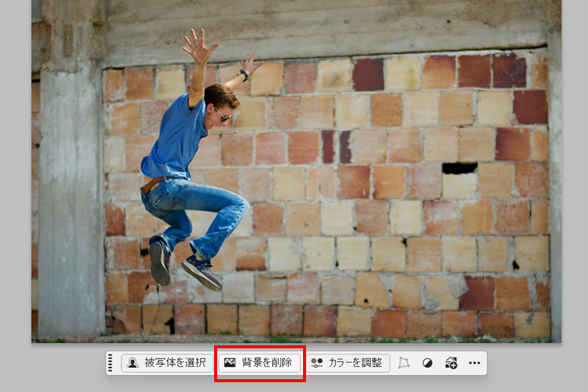Viewport: 588px width, 392px height.
Task: Click the person silhouette icon on 被写体を選択
Action: click(132, 363)
